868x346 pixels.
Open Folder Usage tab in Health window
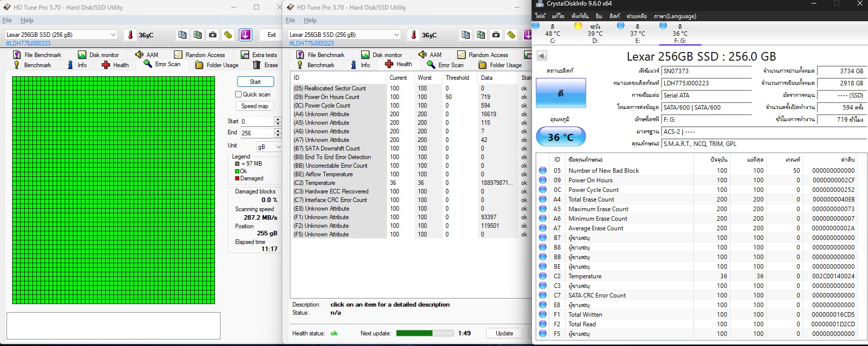[x=500, y=65]
